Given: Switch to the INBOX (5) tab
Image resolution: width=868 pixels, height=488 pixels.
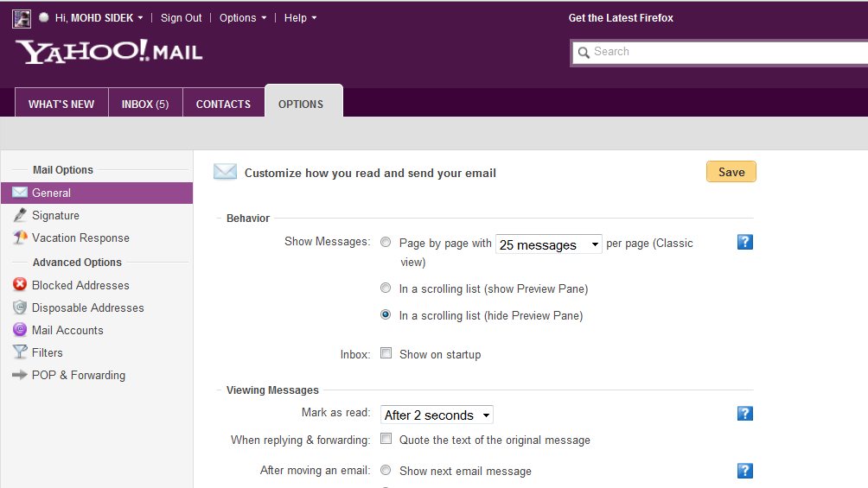Looking at the screenshot, I should (x=145, y=103).
